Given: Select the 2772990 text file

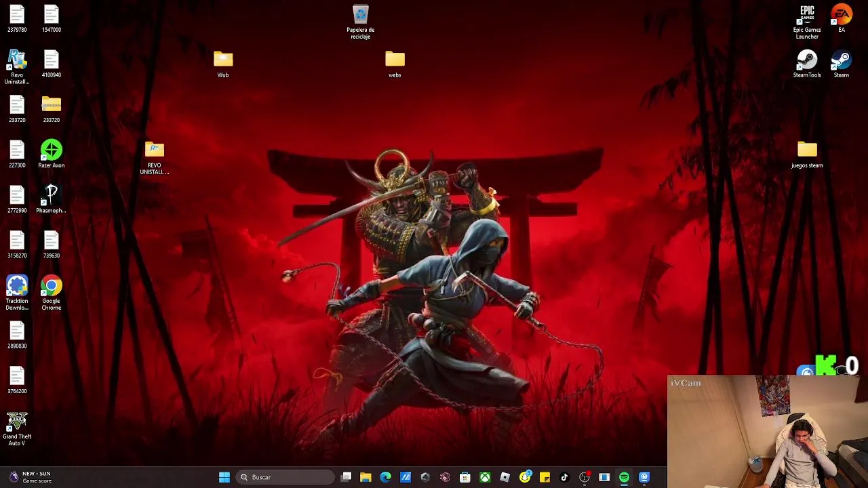Looking at the screenshot, I should pos(17,199).
